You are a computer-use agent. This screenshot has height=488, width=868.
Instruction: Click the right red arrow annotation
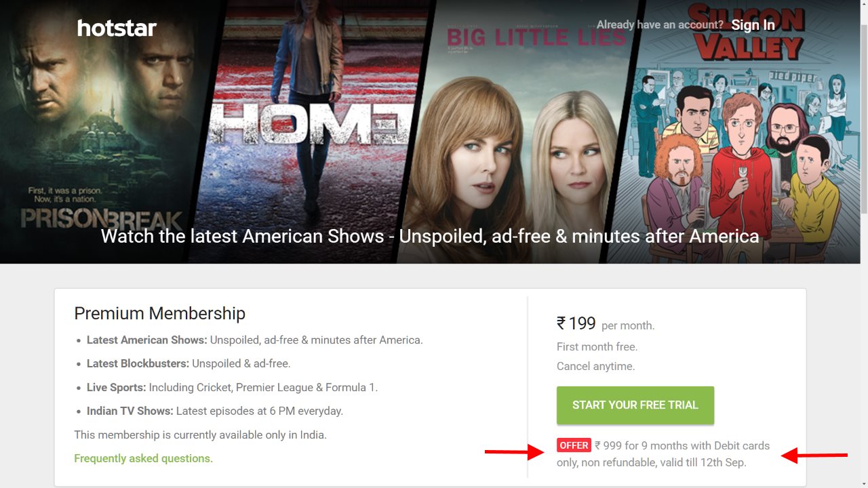point(814,455)
